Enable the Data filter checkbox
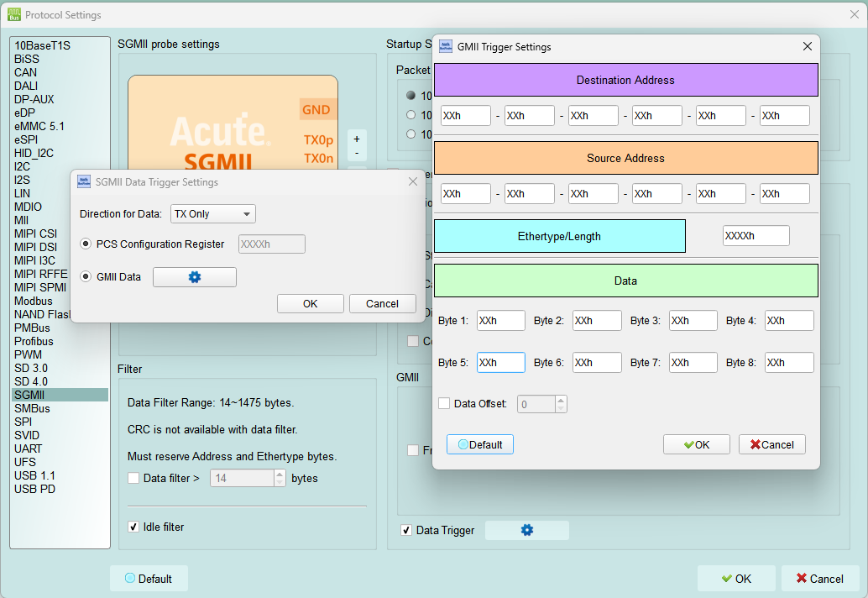This screenshot has width=868, height=598. coord(133,478)
